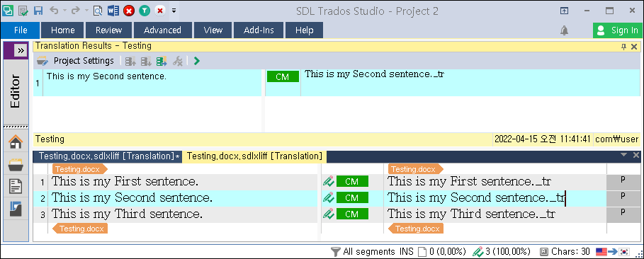
Task: Click target segment 'This is my Second sentence._tr'
Action: click(x=477, y=197)
